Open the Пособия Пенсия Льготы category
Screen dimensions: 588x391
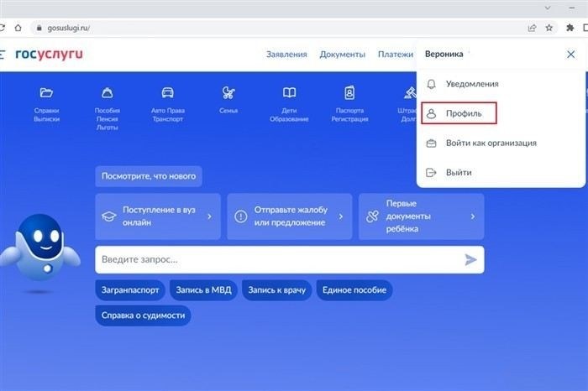point(108,108)
